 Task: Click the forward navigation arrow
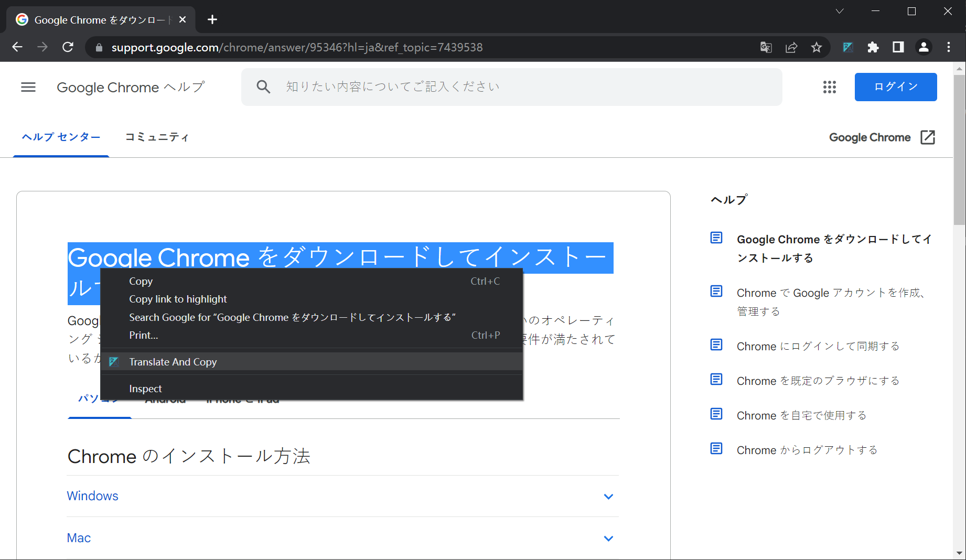tap(42, 47)
